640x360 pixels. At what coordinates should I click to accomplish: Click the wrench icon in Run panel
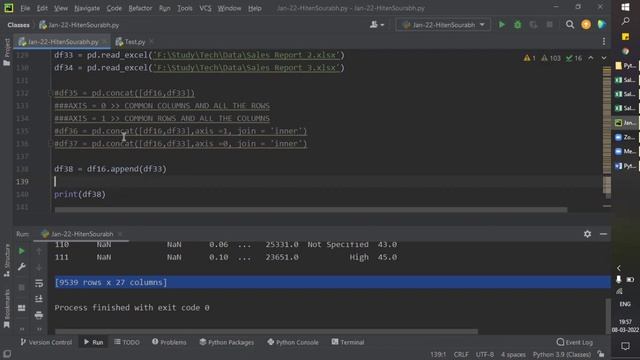pyautogui.click(x=22, y=267)
